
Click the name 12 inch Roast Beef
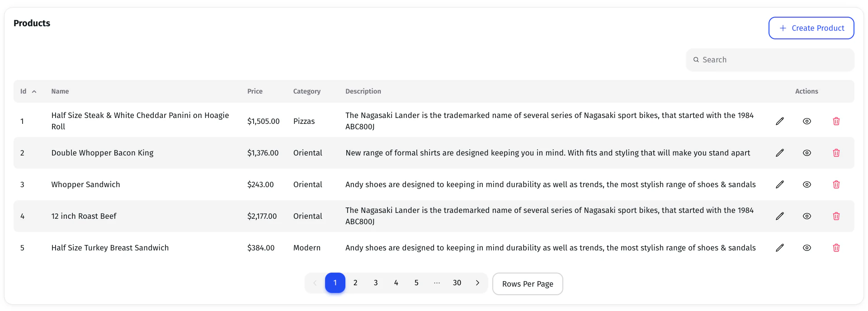[x=84, y=216]
